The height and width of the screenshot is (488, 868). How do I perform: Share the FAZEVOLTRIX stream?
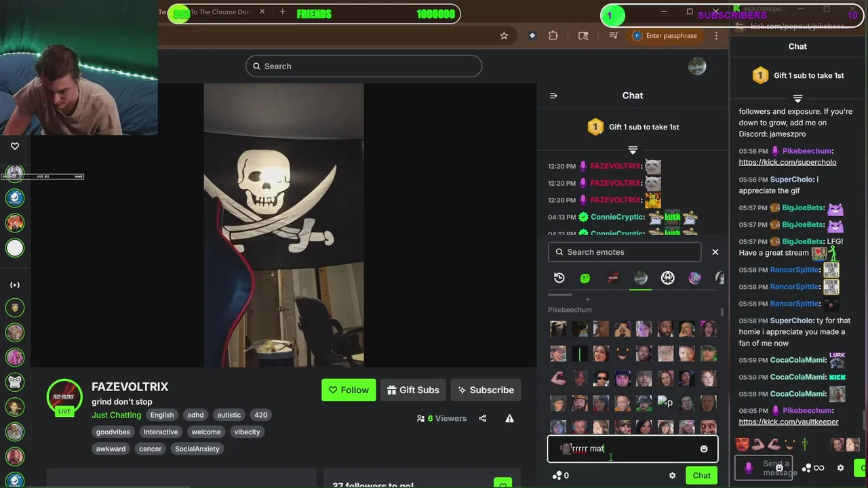tap(483, 418)
